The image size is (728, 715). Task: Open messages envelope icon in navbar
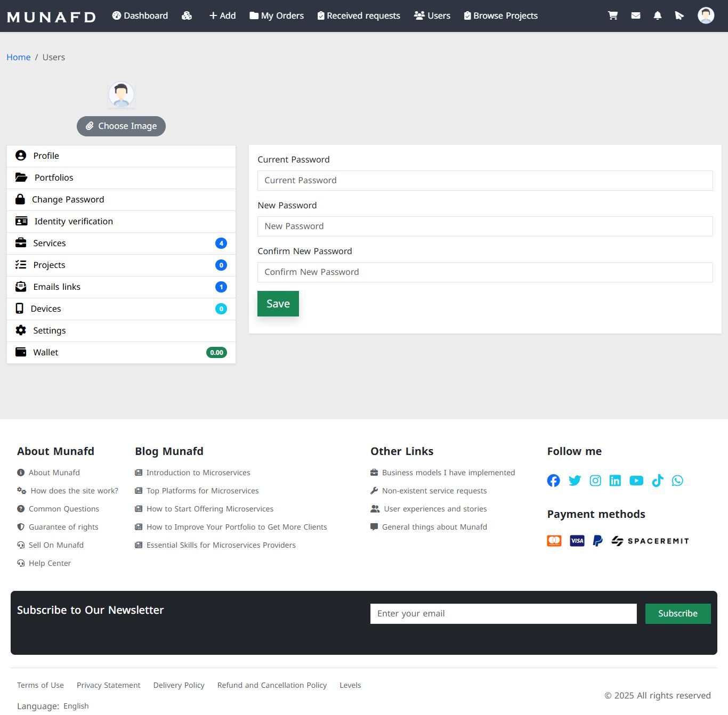click(x=635, y=15)
